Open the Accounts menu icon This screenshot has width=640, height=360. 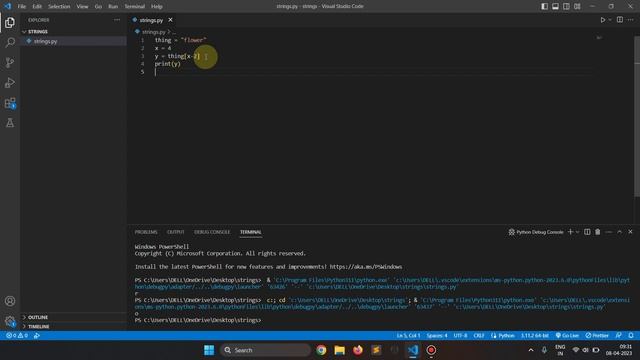pos(10,301)
